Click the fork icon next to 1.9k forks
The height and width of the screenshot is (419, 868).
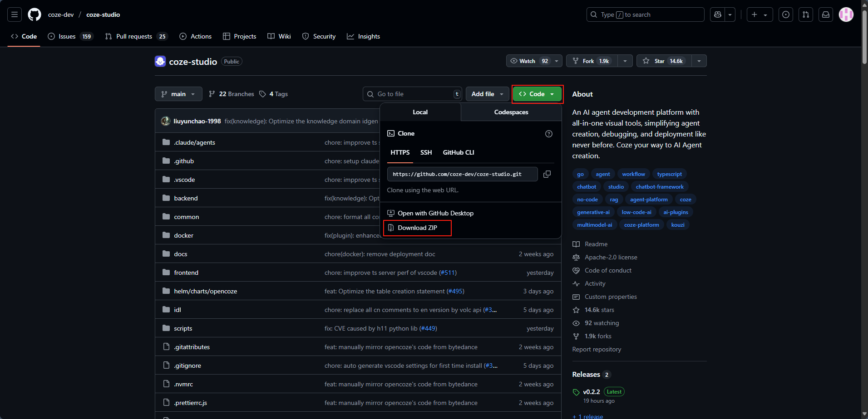pos(576,336)
